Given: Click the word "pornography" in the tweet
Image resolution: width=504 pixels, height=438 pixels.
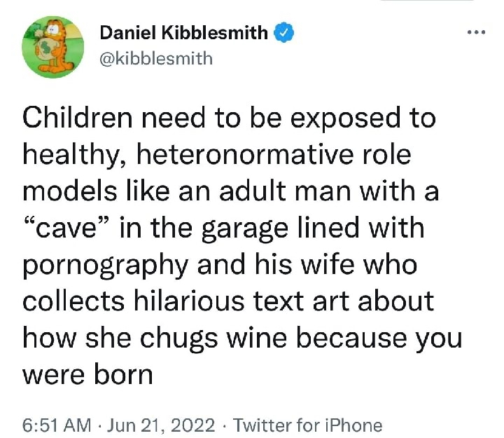Looking at the screenshot, I should click(x=105, y=266).
